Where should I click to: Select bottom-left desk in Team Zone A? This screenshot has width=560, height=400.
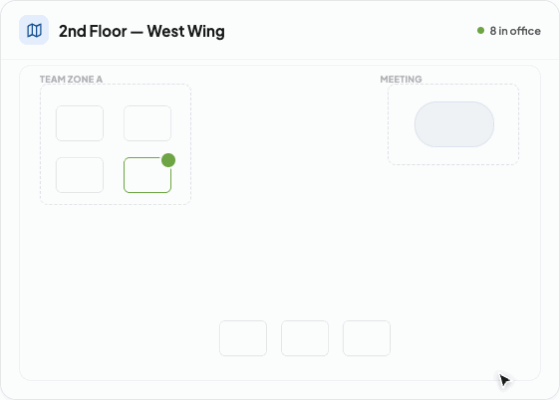(80, 175)
